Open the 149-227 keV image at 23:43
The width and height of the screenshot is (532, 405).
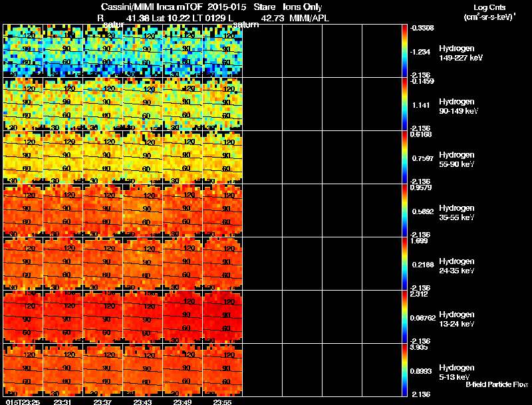143,51
